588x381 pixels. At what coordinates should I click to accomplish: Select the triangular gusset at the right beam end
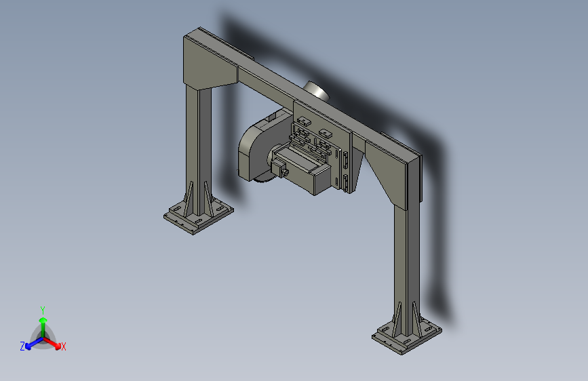[387, 174]
